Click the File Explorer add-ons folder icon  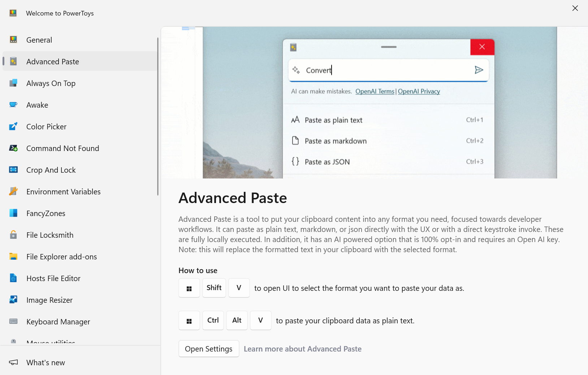pos(13,257)
